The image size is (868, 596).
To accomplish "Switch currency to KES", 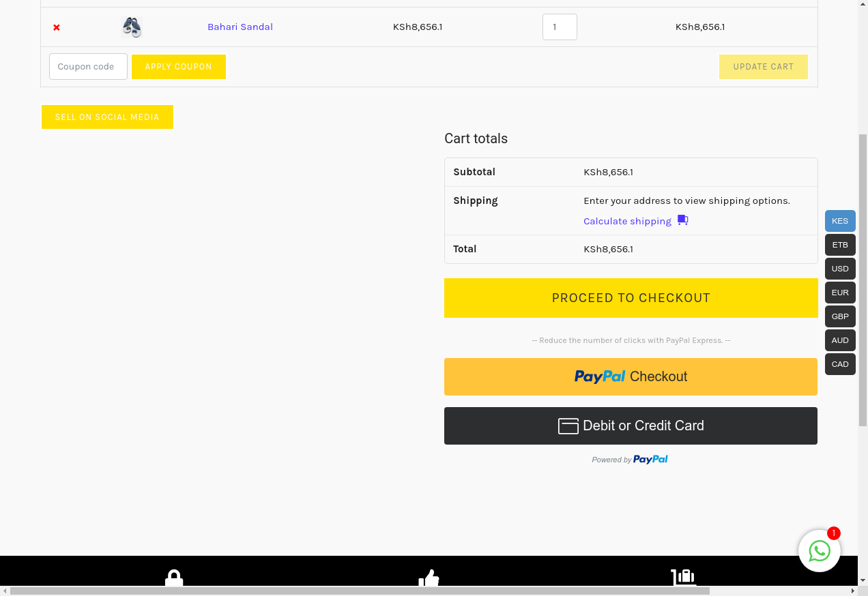I will pos(840,221).
